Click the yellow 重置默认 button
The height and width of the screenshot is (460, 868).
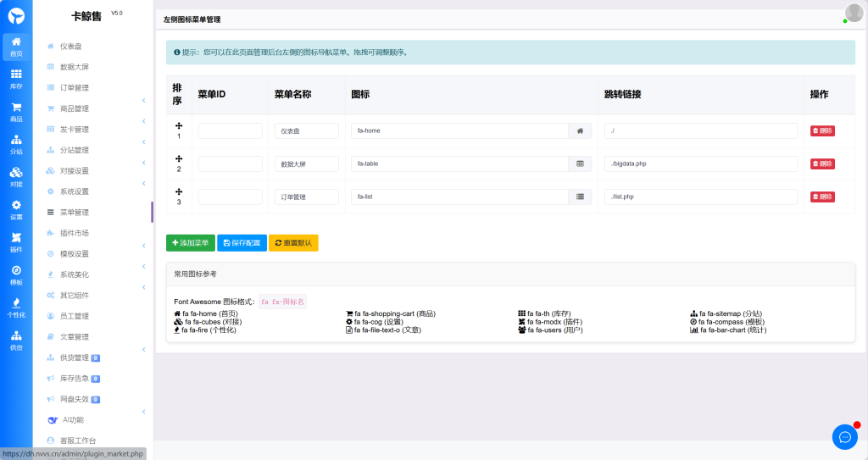click(293, 243)
